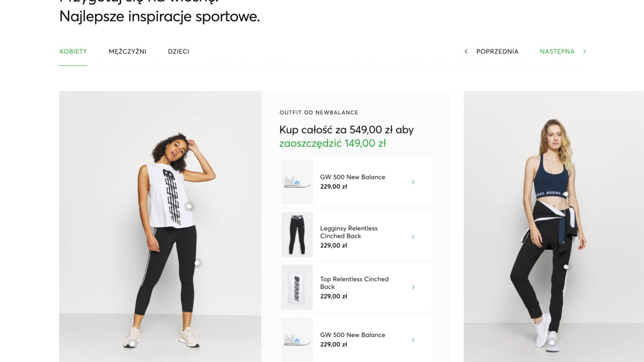This screenshot has width=644, height=362.
Task: Expand Legginsy Relentless Cinched Back arrow
Action: pyautogui.click(x=413, y=236)
